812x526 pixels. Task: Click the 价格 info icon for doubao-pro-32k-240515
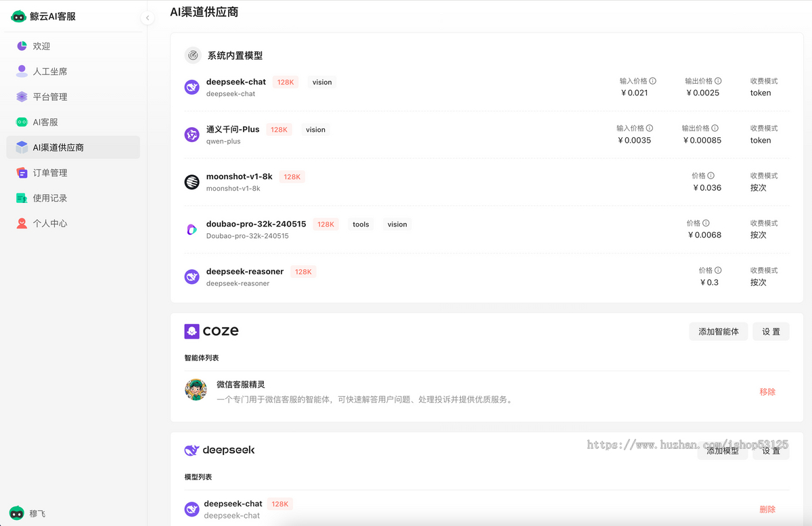[x=706, y=223]
